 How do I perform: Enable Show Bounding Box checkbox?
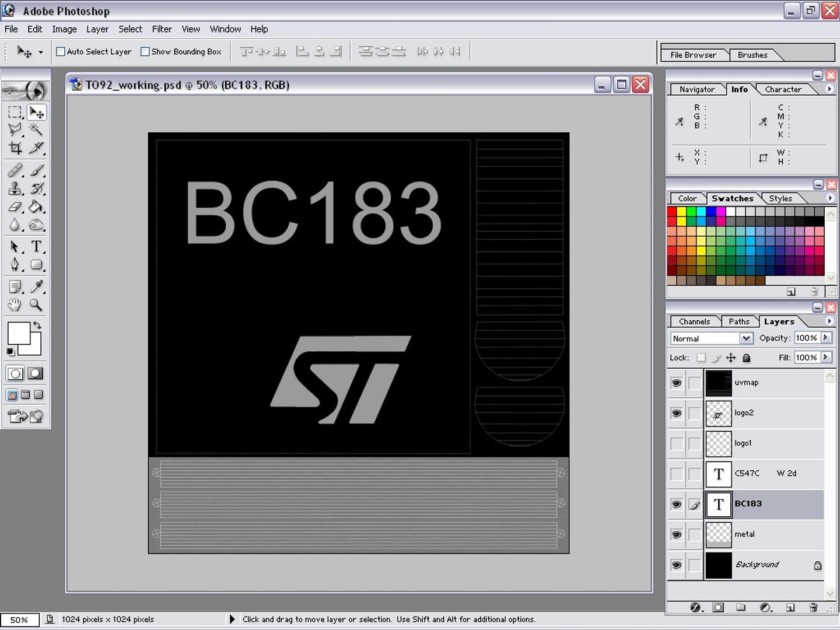pos(145,51)
